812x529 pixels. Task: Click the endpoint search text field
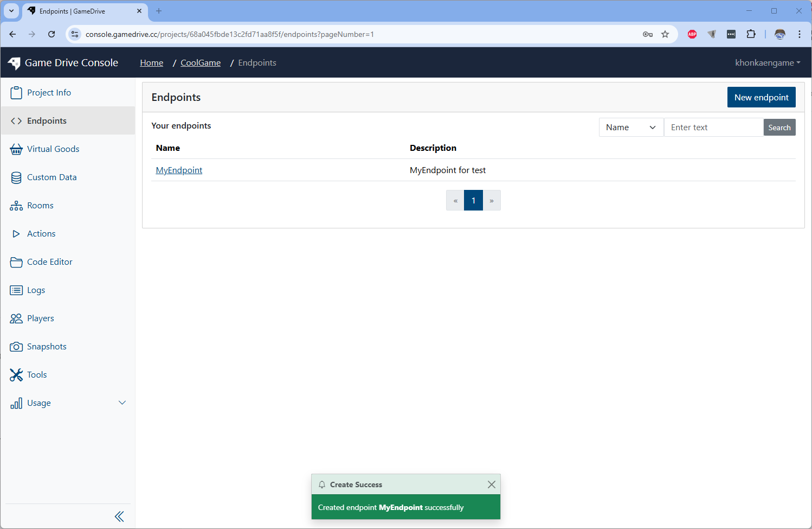coord(713,127)
